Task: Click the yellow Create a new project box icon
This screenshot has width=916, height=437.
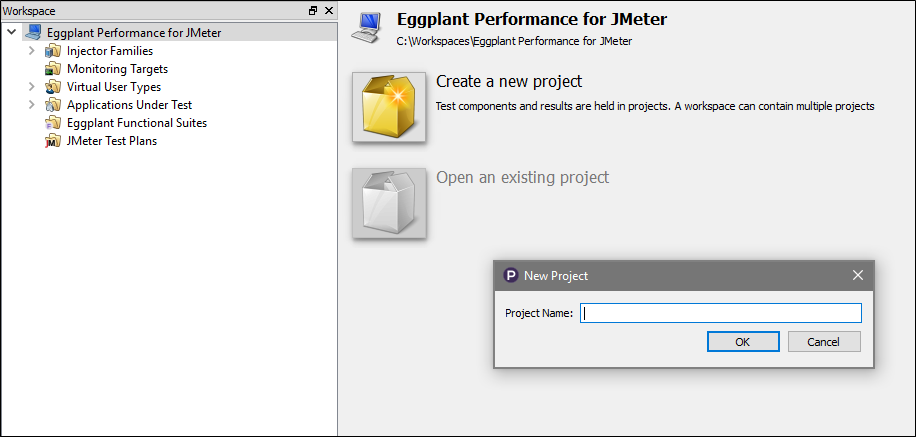Action: (x=389, y=107)
